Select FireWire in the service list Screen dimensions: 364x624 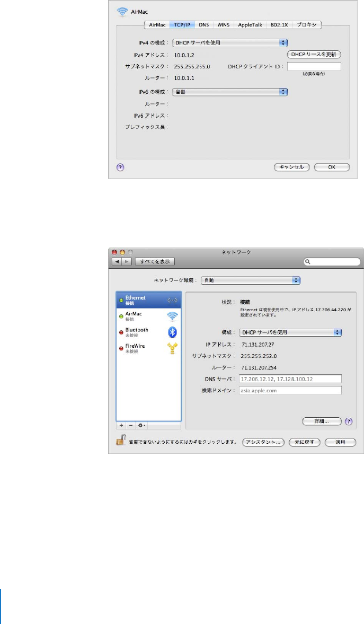[148, 349]
